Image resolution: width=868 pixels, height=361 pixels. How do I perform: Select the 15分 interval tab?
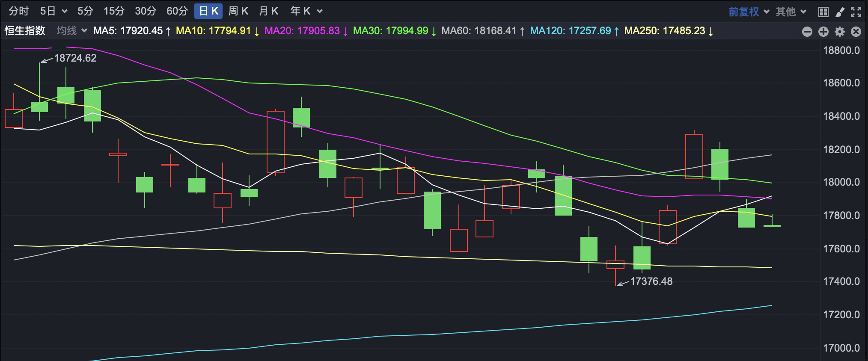tap(114, 11)
